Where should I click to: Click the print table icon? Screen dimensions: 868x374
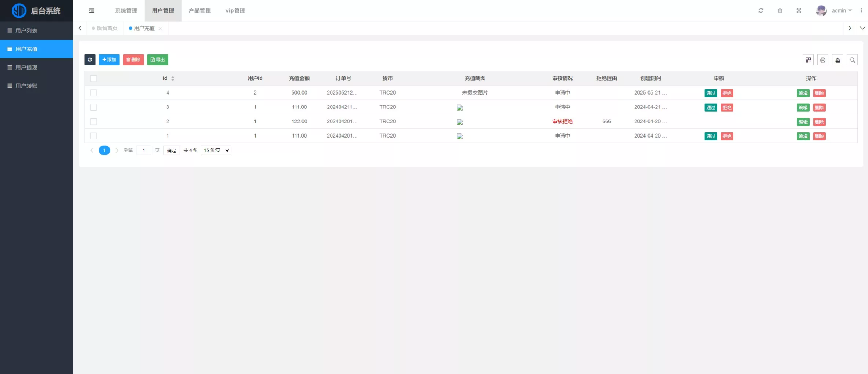coord(822,60)
